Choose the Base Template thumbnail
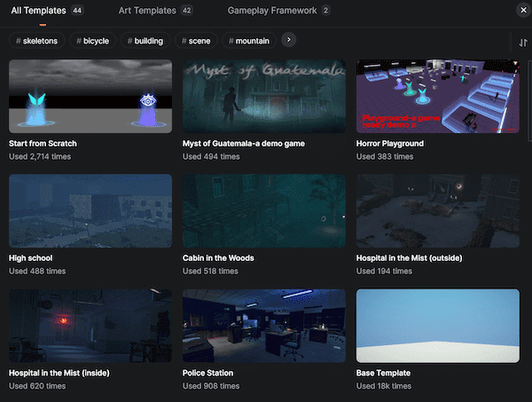This screenshot has height=402, width=532. [x=437, y=326]
